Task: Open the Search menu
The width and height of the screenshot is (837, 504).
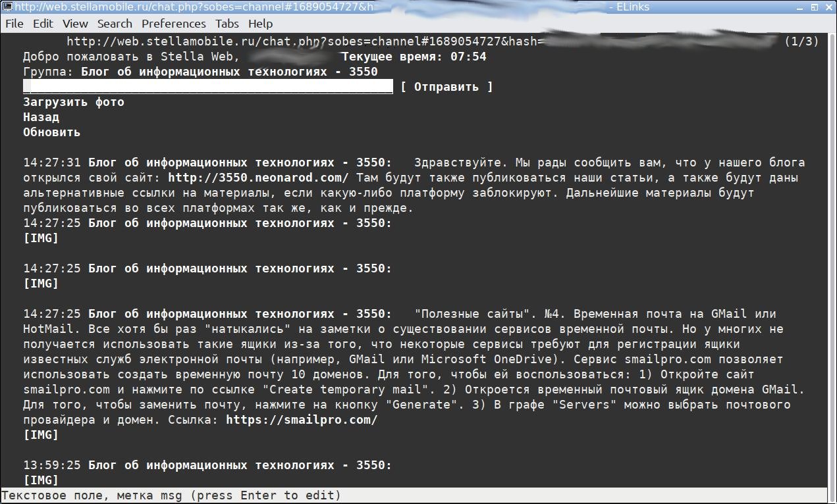Action: tap(115, 24)
